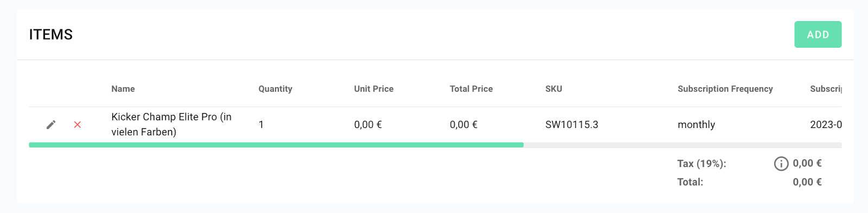The width and height of the screenshot is (868, 213).
Task: Click the green horizontal scrollbar thumb
Action: coord(276,145)
